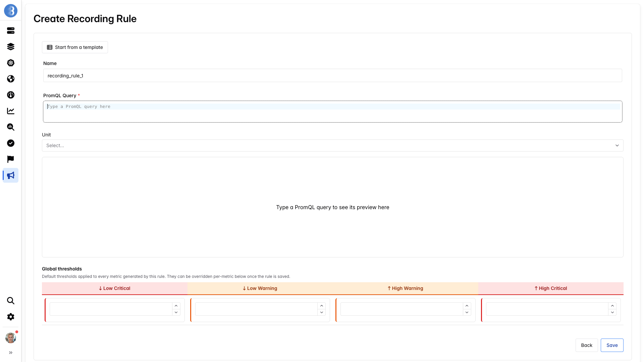Open the magnifier chart explore icon
The image size is (644, 362).
[x=11, y=127]
